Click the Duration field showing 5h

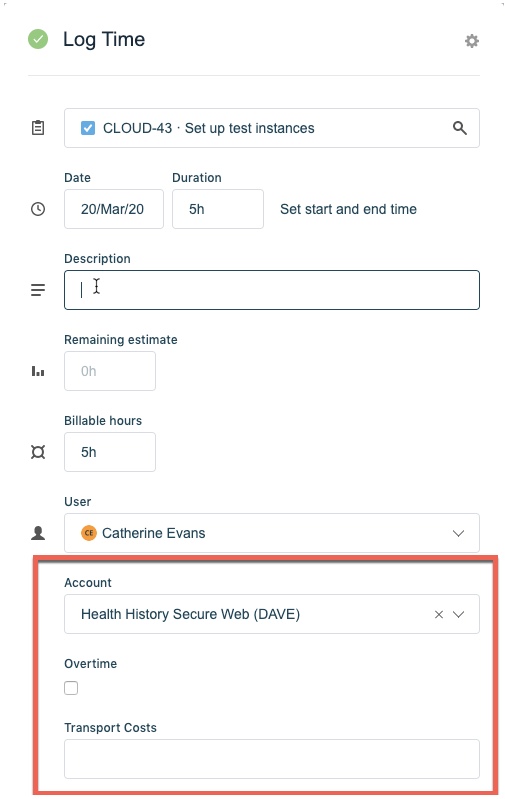[218, 209]
